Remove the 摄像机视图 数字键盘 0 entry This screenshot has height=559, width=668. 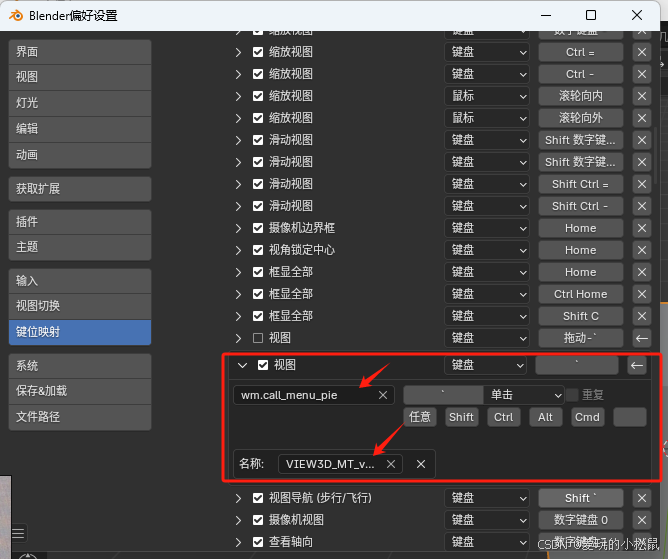642,520
